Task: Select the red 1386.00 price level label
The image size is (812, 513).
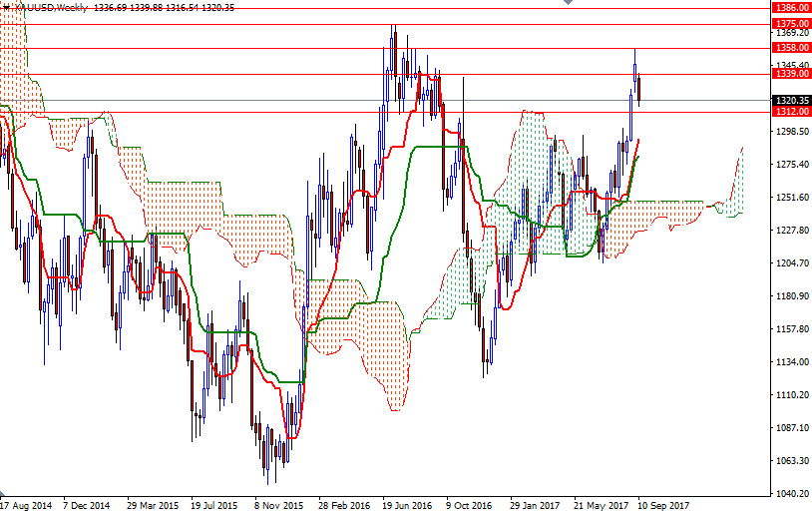Action: [791, 7]
